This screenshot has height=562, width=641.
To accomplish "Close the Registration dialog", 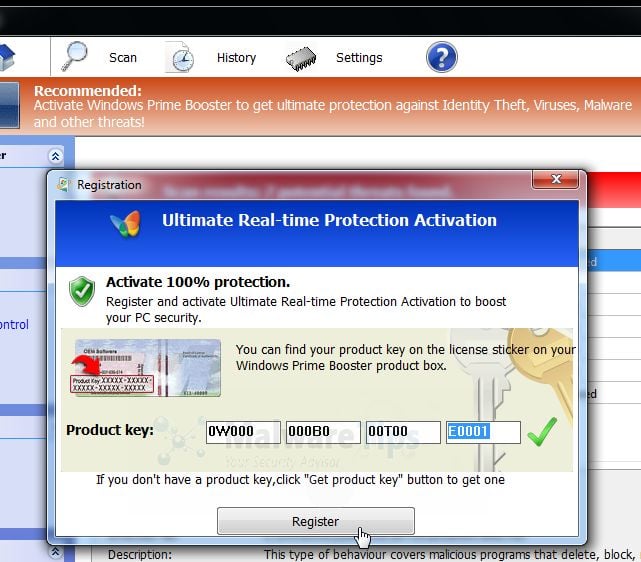I will [555, 179].
